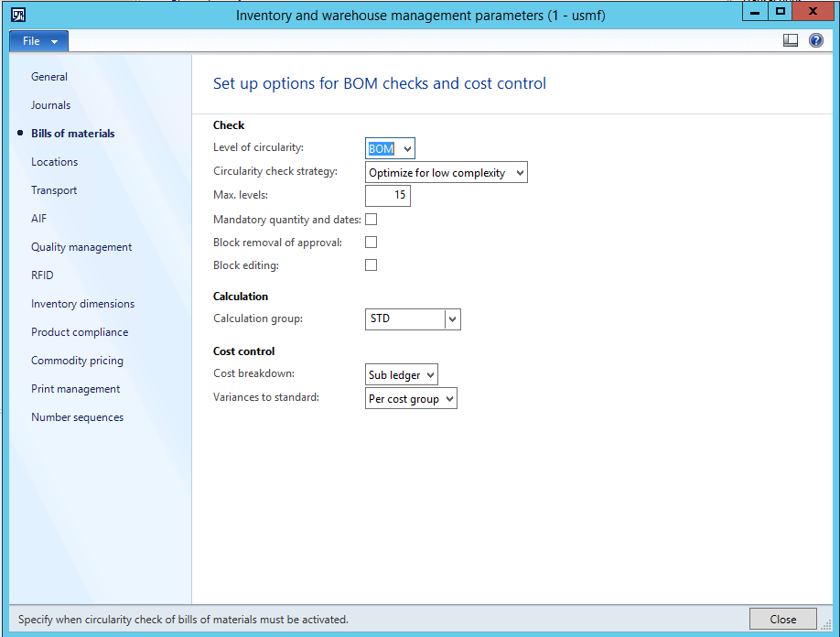Open the Cost breakdown dropdown
This screenshot has width=840, height=637.
[x=429, y=373]
